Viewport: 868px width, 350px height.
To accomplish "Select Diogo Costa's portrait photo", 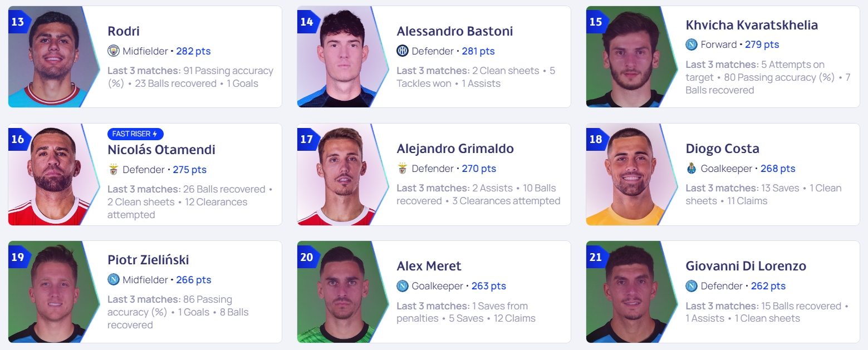I will 631,174.
